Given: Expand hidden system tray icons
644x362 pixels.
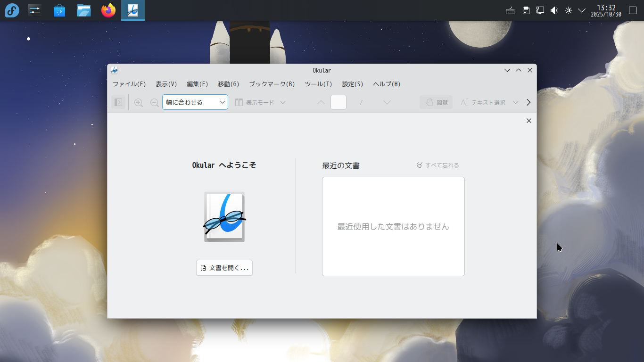Looking at the screenshot, I should [582, 10].
